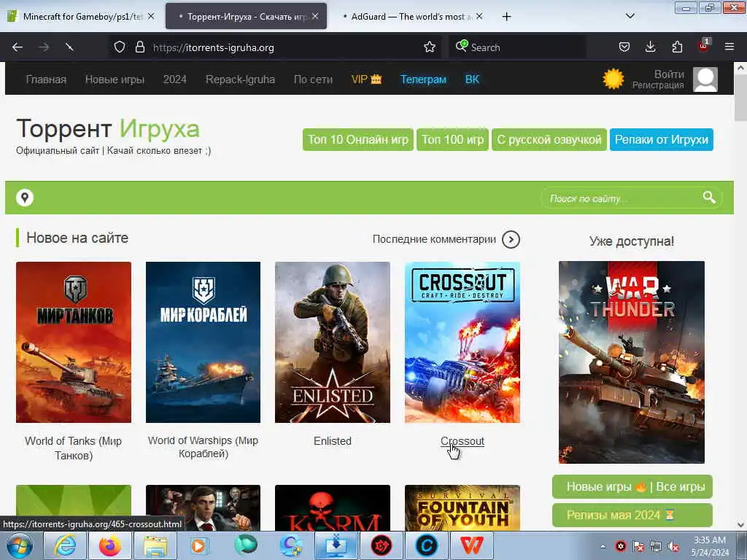
Task: Click the site search magnifier icon
Action: 709,197
